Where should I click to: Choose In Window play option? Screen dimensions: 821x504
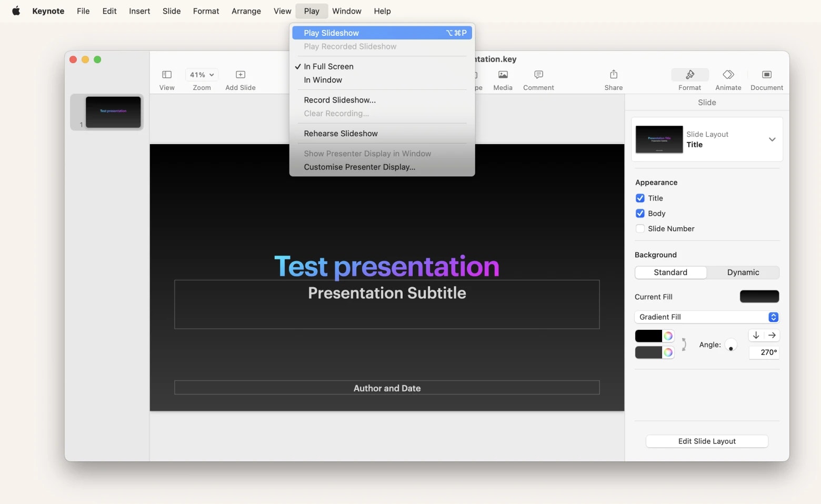pyautogui.click(x=382, y=80)
